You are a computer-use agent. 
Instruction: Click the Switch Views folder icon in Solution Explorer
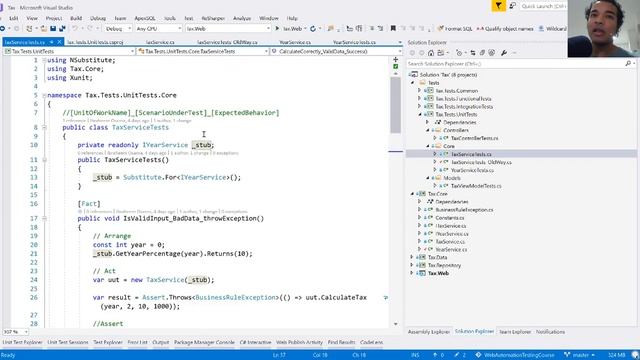point(440,53)
